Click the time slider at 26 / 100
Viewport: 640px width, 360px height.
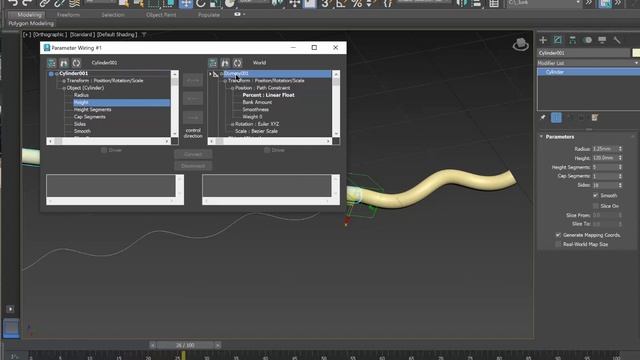click(185, 345)
